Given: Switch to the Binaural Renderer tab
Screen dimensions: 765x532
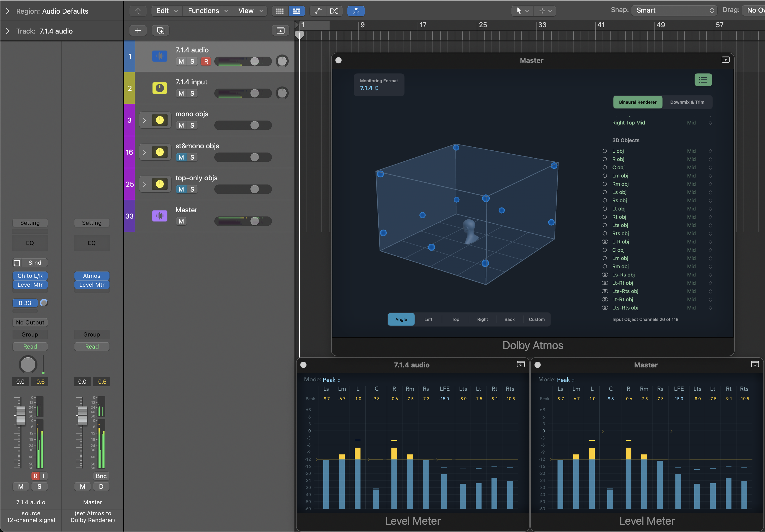Looking at the screenshot, I should coord(638,102).
